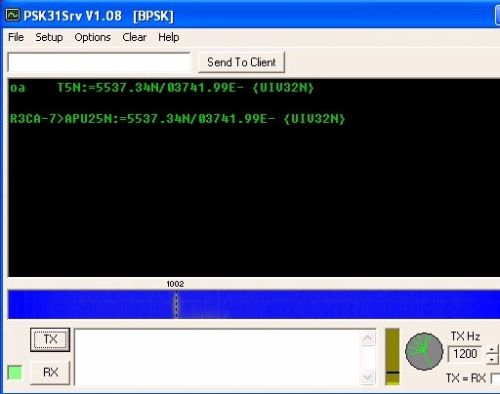Screen dimensions: 500x394
Task: Open the File menu
Action: click(16, 37)
